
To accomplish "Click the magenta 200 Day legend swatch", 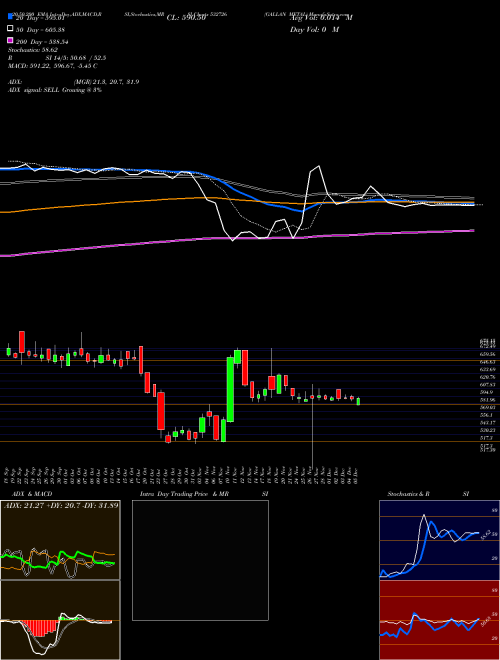I will point(10,41).
